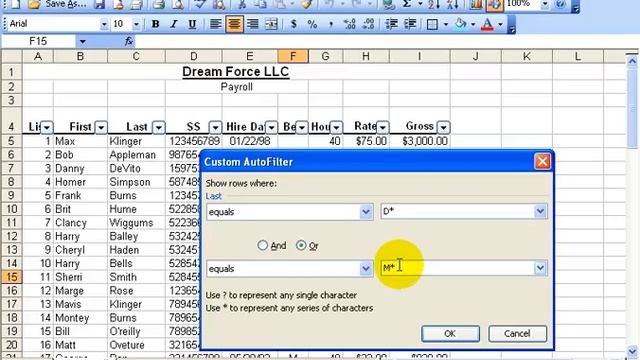640x360 pixels.
Task: Align text left in the cell
Action: [x=216, y=24]
